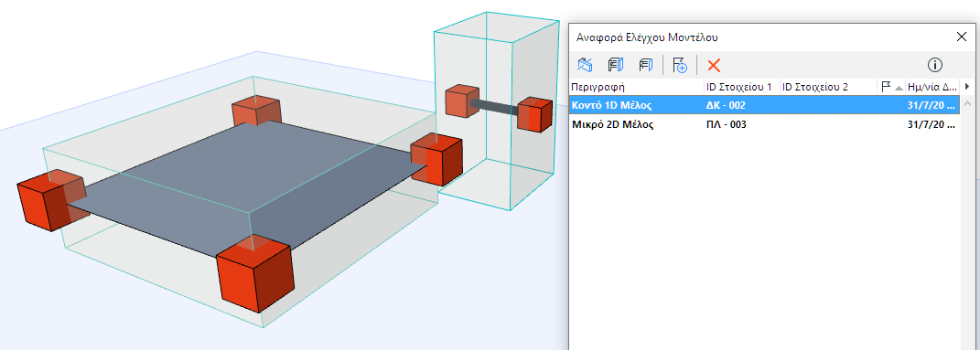Viewport: 980px width, 350px height.
Task: Click the date cell in ΔΚ - 002 row
Action: point(932,105)
